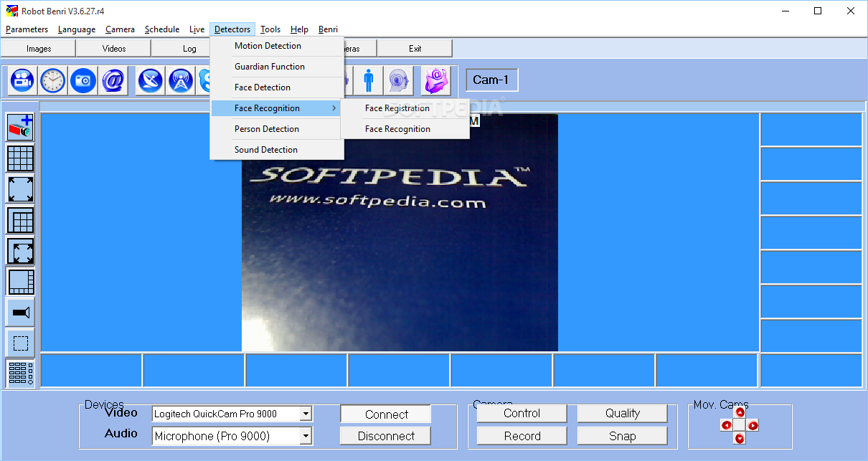The width and height of the screenshot is (868, 461).
Task: Click the satellite dish icon
Action: click(x=151, y=81)
